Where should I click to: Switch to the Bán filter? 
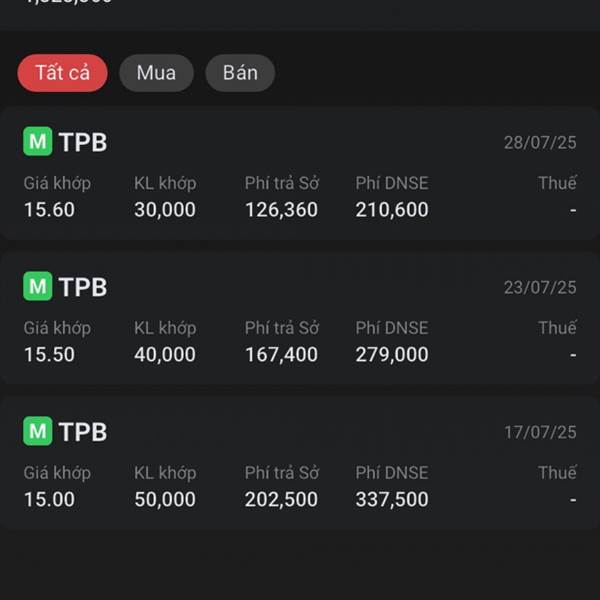pos(240,73)
